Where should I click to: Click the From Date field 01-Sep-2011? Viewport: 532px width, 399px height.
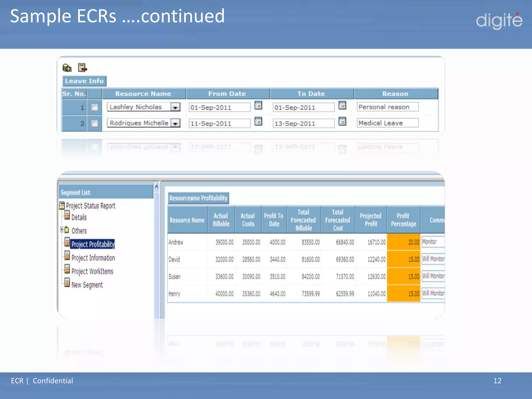click(220, 107)
